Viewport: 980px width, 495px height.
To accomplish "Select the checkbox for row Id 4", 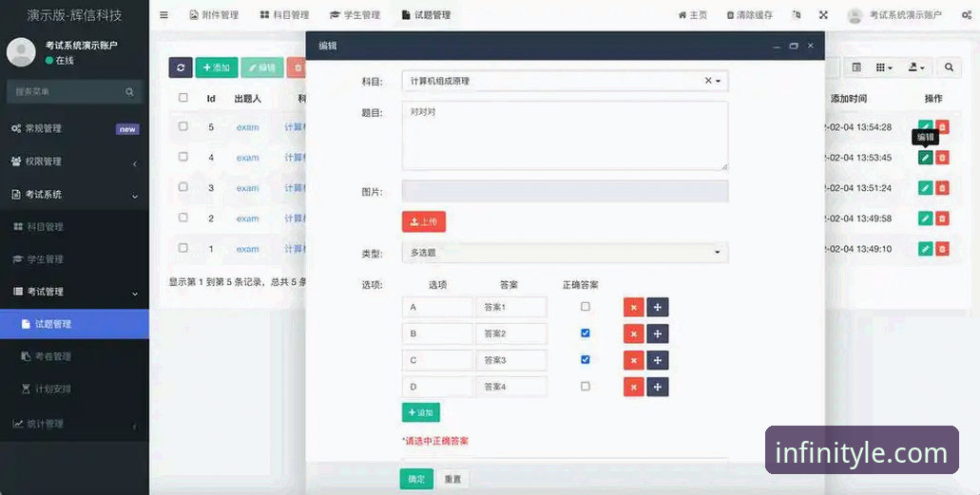I will (183, 156).
